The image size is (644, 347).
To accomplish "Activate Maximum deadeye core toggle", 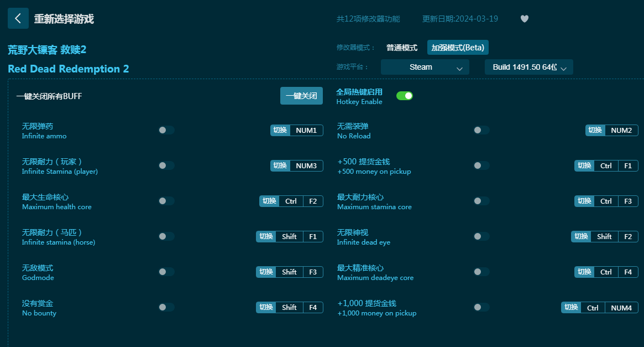I will coord(481,272).
